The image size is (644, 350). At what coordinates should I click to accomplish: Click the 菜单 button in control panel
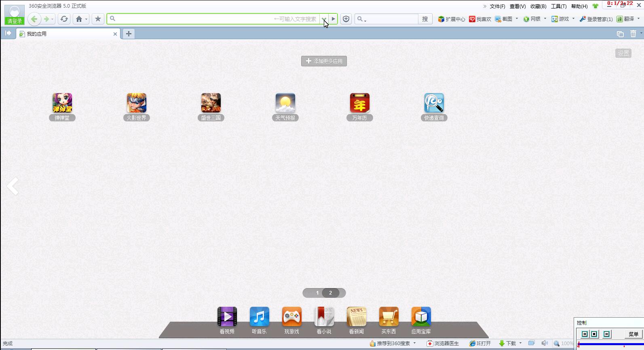pyautogui.click(x=633, y=334)
